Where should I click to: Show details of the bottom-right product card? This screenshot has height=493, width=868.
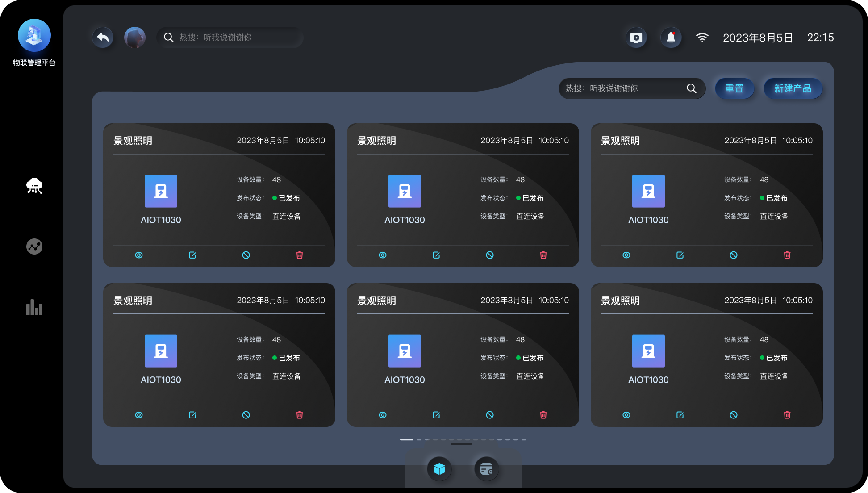coord(626,415)
